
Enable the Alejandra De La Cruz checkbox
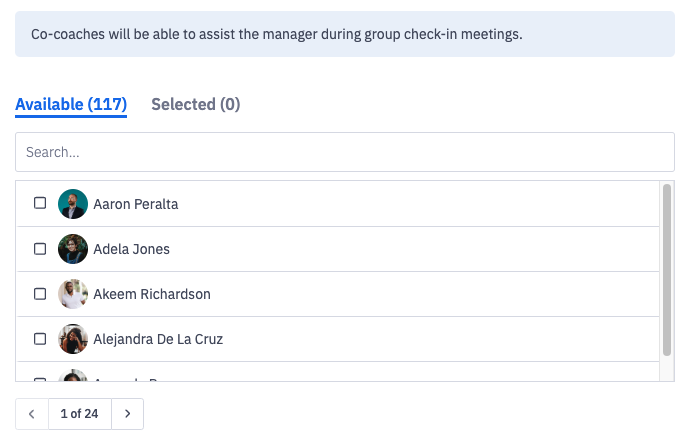(x=40, y=339)
